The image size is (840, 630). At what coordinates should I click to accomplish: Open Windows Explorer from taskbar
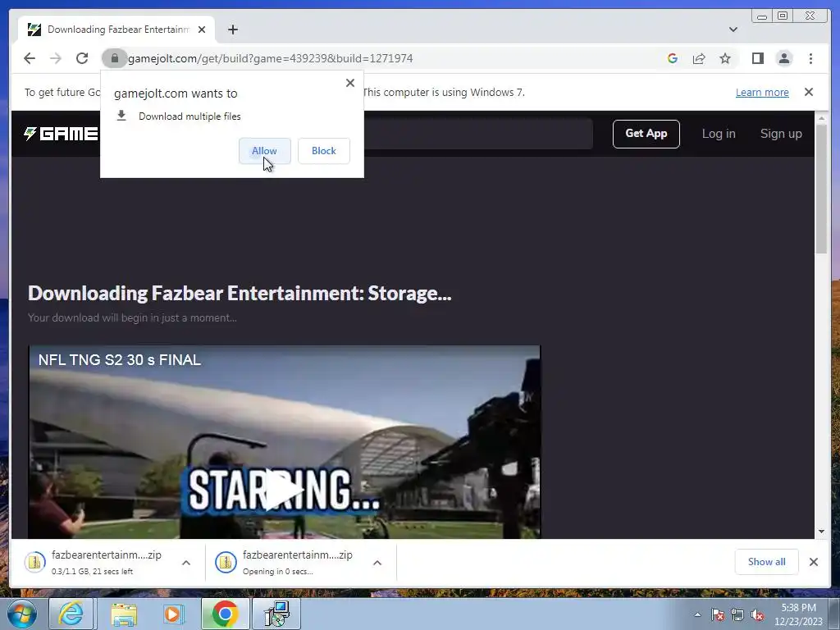point(124,614)
